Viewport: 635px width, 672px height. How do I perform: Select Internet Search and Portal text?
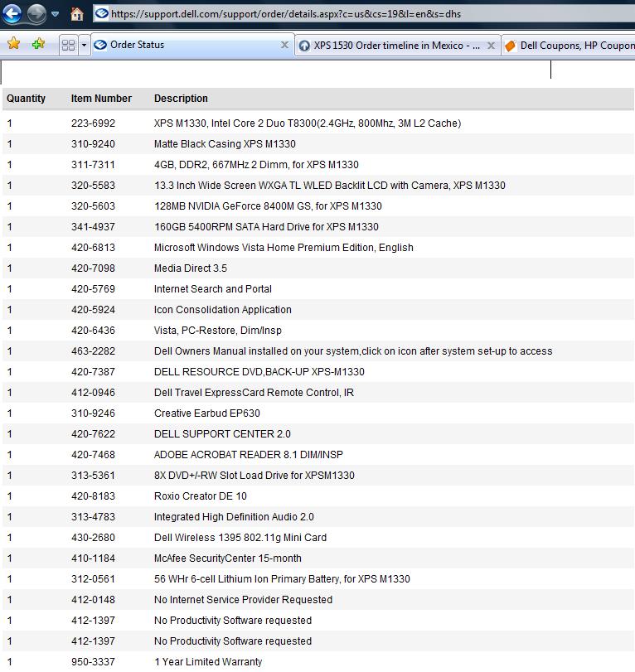[213, 289]
